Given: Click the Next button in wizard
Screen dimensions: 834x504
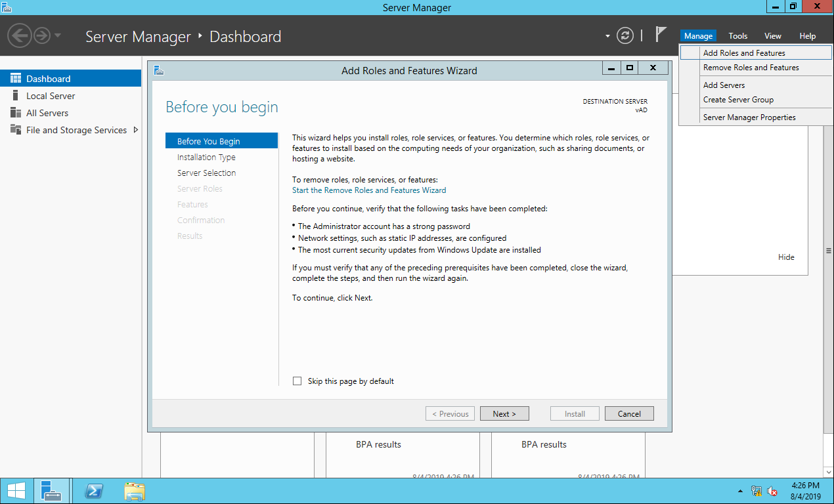Looking at the screenshot, I should pos(504,413).
